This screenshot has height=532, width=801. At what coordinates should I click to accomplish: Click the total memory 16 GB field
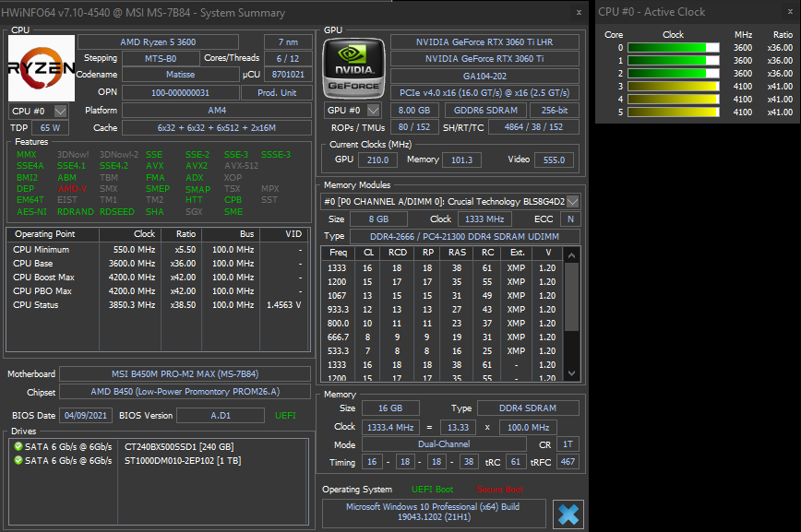click(390, 408)
